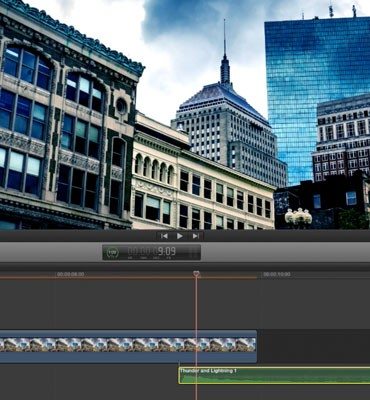Jump to the next edit point
This screenshot has width=370, height=400.
195,236
